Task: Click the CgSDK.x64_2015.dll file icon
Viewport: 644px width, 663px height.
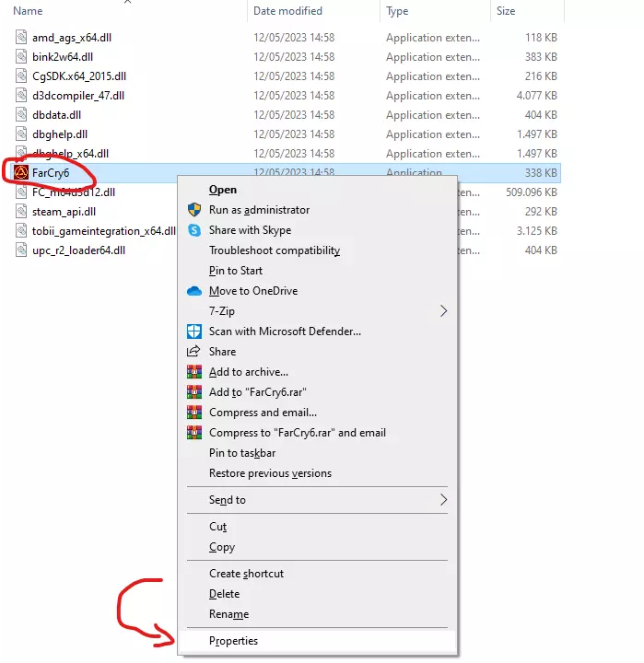Action: 21,76
